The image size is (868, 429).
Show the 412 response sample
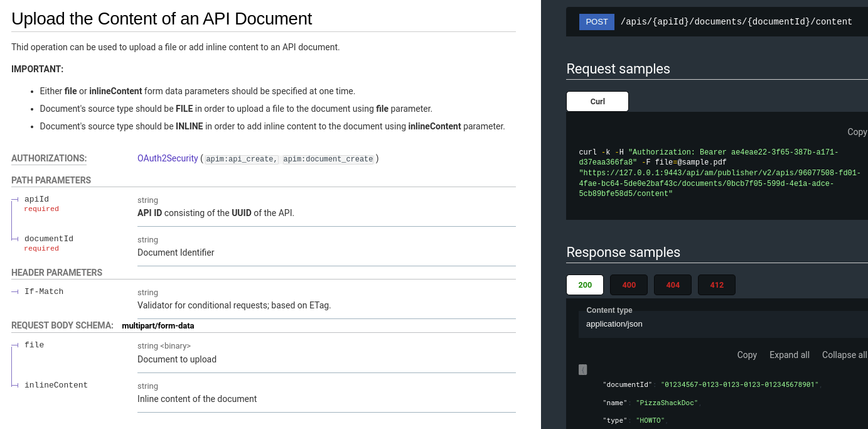point(716,285)
